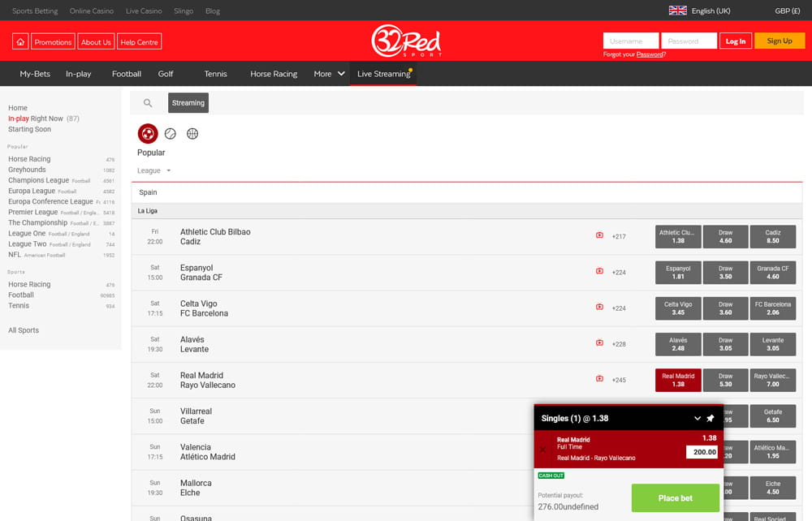Click the 32Red Sport logo
The image size is (812, 521).
pos(405,41)
